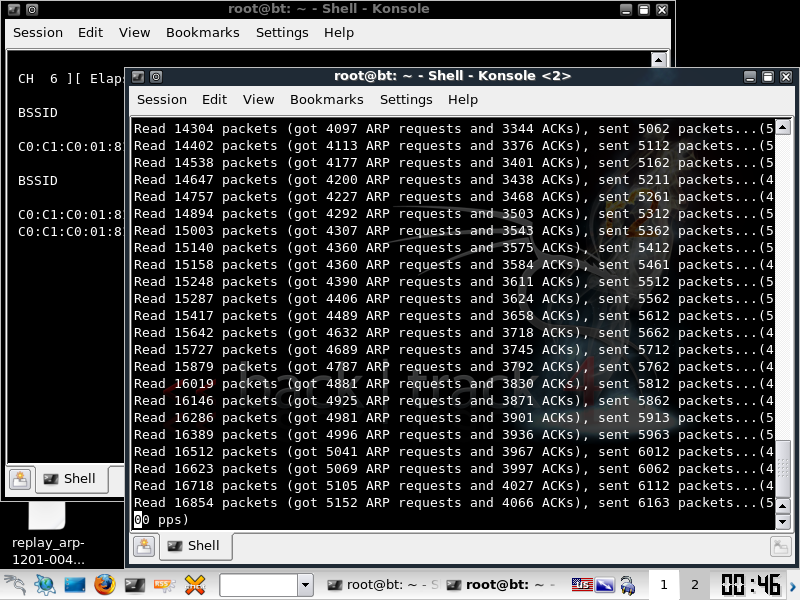Switch to virtual desktop 2
The width and height of the screenshot is (800, 600).
[x=694, y=584]
